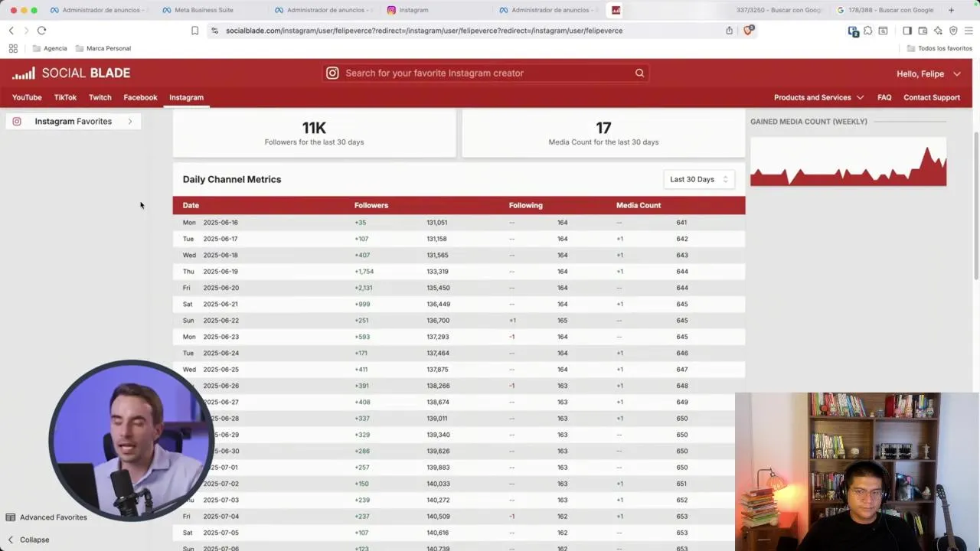Open a new browser tab with plus
Viewport: 980px width, 551px height.
click(952, 10)
